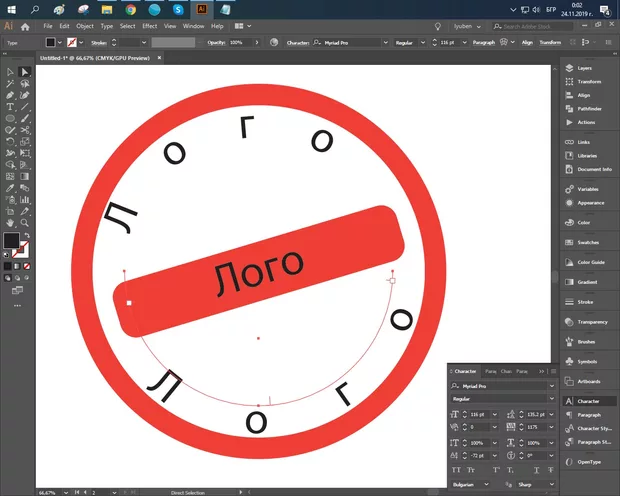The height and width of the screenshot is (496, 620).
Task: Open the Effect menu
Action: [x=150, y=25]
